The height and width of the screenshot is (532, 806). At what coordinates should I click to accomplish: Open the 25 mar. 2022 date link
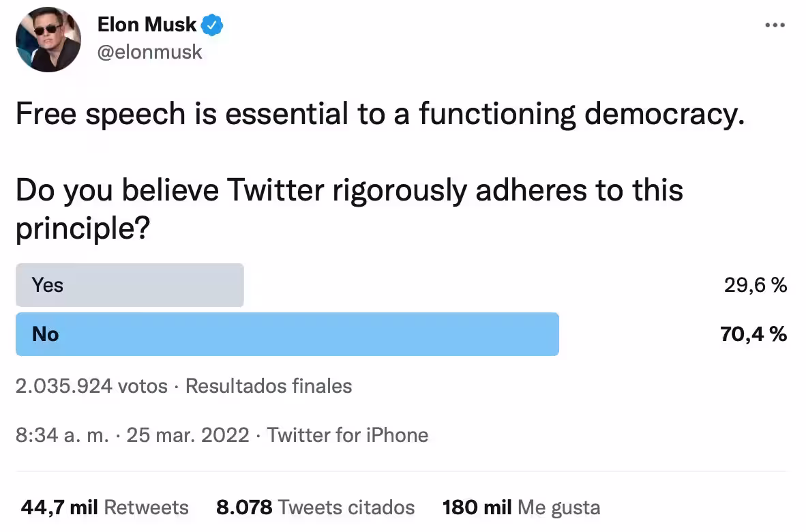tap(188, 435)
